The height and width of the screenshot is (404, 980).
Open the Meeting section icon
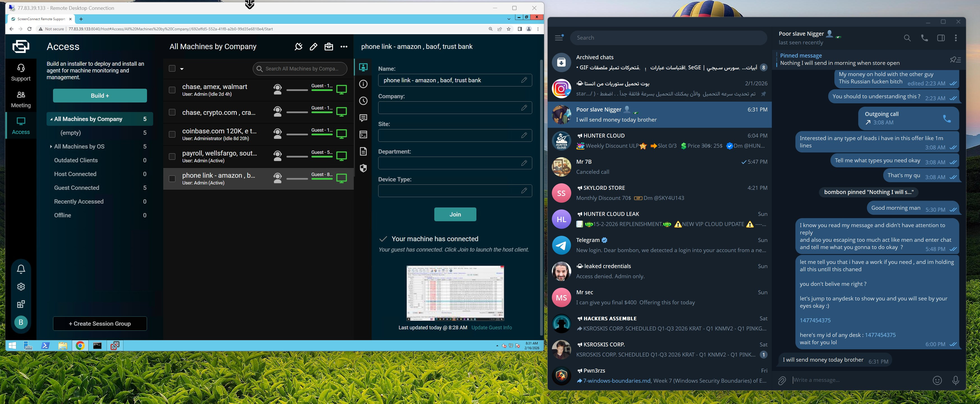[x=21, y=94]
